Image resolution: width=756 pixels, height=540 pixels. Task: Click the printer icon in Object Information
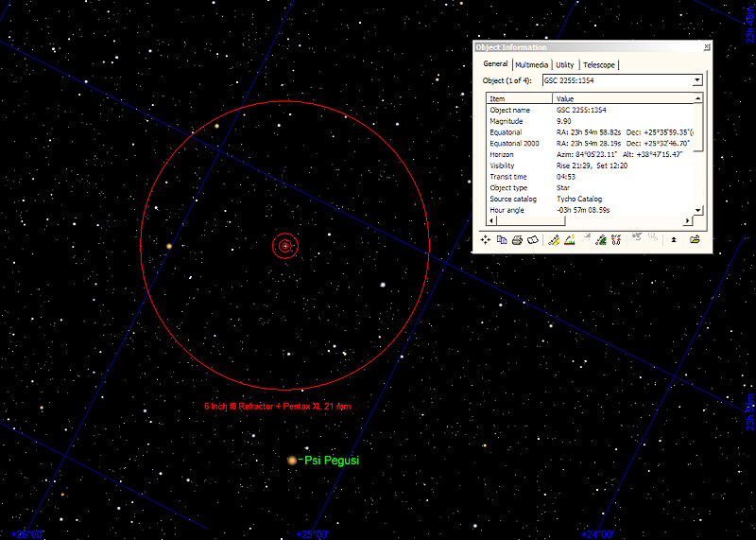coord(517,240)
